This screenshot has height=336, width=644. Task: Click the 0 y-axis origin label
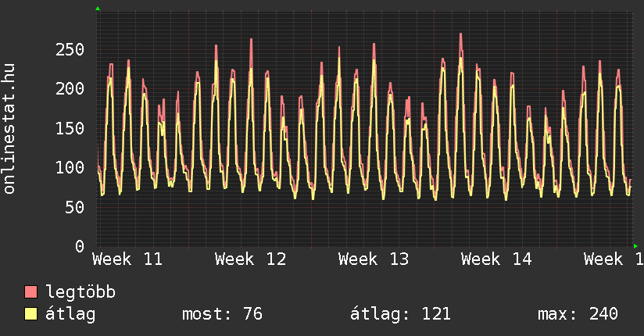(80, 246)
